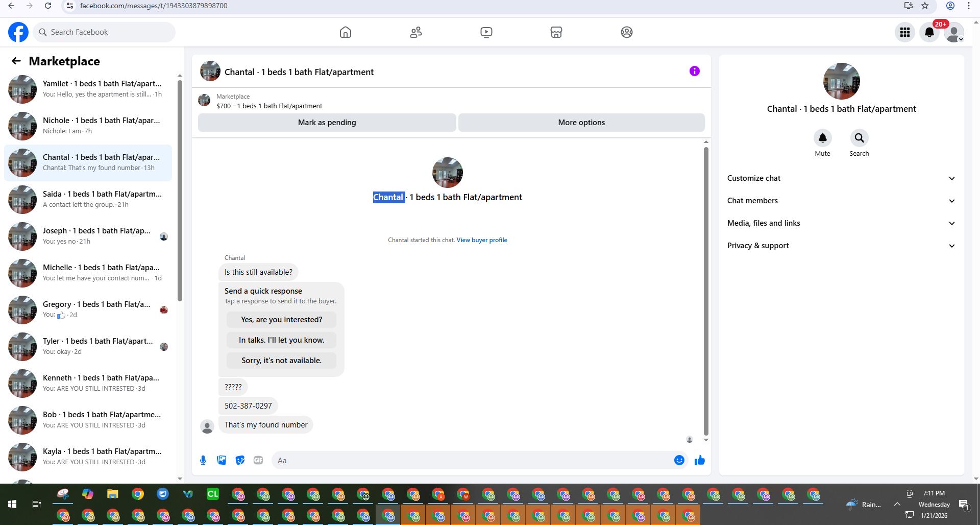The height and width of the screenshot is (525, 980).
Task: Click the Search Facebook field
Action: point(105,32)
